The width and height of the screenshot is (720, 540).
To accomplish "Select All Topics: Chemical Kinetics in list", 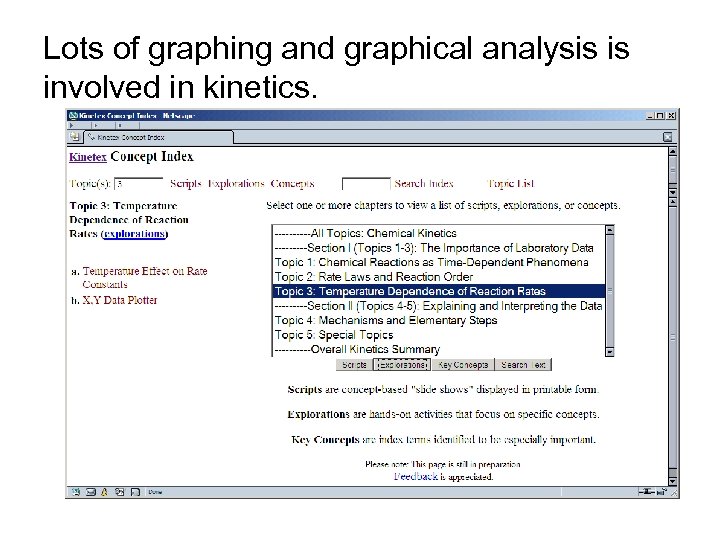I will 439,233.
